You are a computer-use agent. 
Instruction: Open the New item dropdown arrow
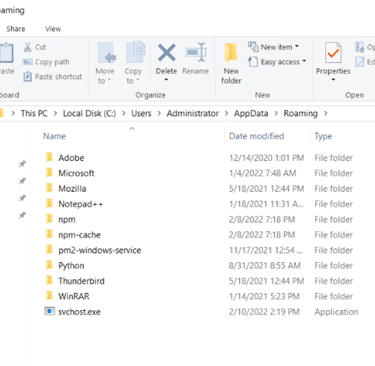[297, 46]
